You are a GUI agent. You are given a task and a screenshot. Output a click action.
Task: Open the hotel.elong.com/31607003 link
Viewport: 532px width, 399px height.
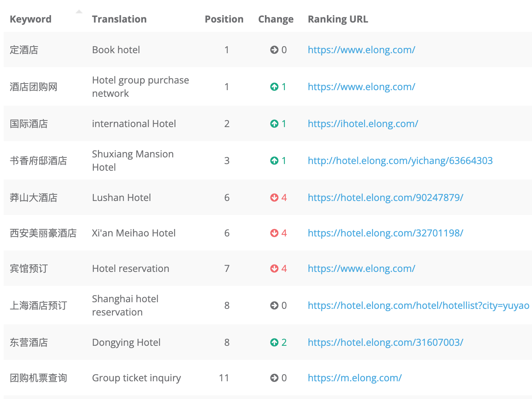385,342
